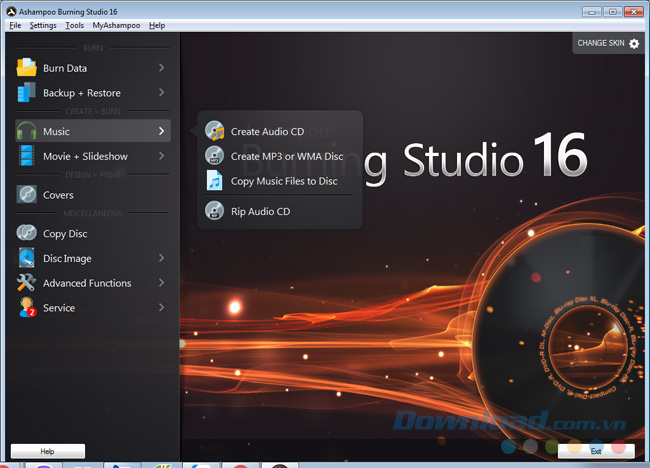Image resolution: width=650 pixels, height=468 pixels.
Task: Click the Advanced Functions tools icon
Action: [26, 283]
